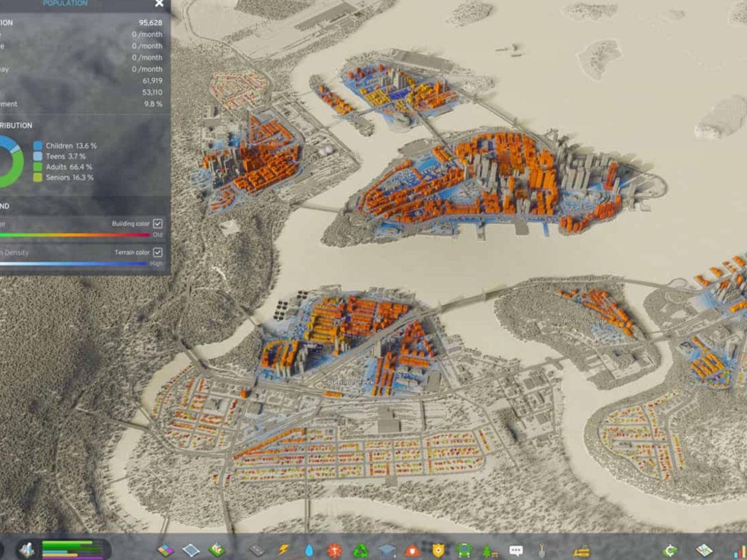Image resolution: width=747 pixels, height=560 pixels.
Task: Open the Healthcare menu
Action: pyautogui.click(x=335, y=550)
